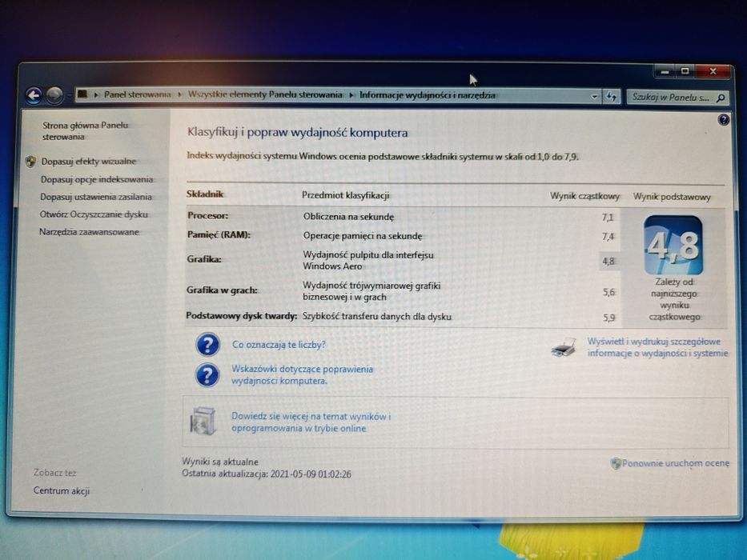Viewport: 747px width, 560px height.
Task: Open 'Dopasuj efekty wizualne'
Action: pyautogui.click(x=89, y=162)
